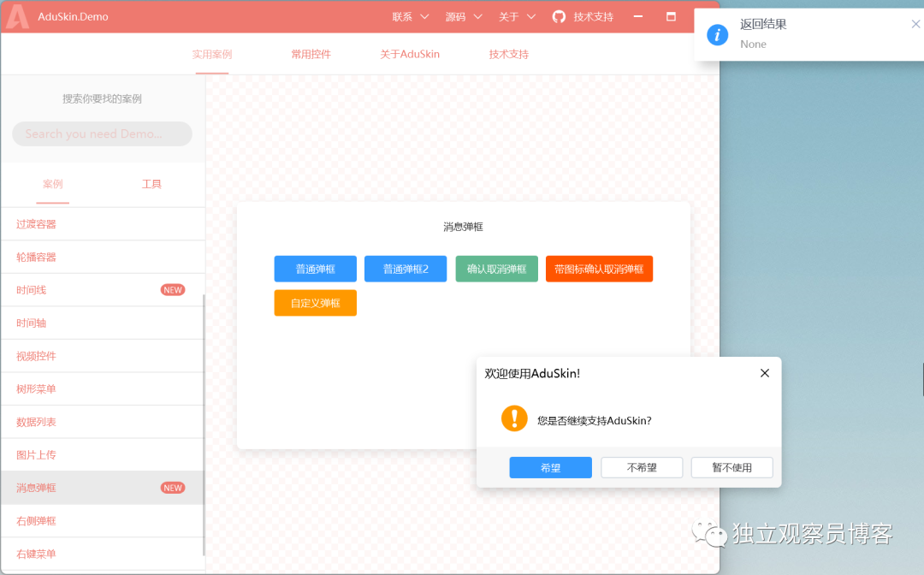Image resolution: width=924 pixels, height=575 pixels.
Task: Click the NEW badge beside 时间线
Action: pyautogui.click(x=173, y=290)
